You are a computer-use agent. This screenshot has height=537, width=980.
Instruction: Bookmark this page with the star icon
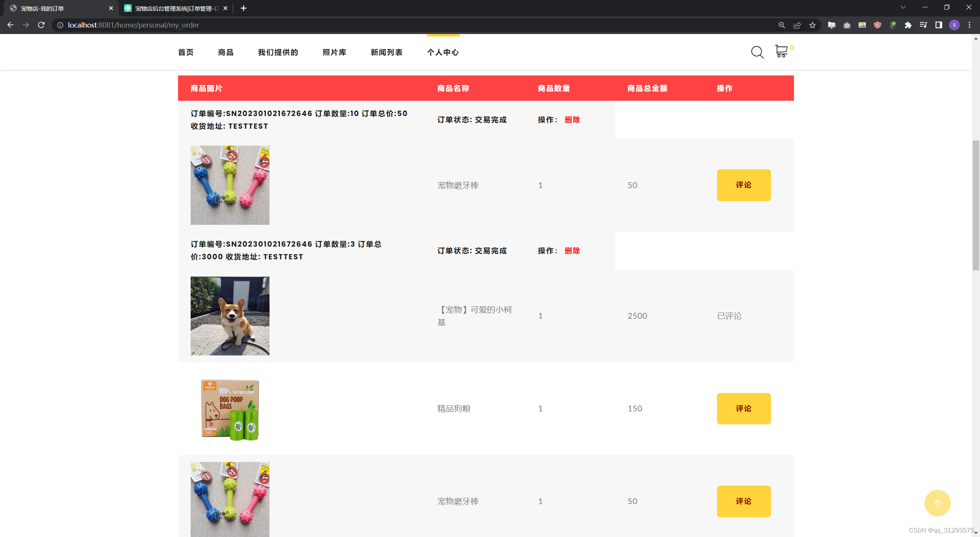812,25
